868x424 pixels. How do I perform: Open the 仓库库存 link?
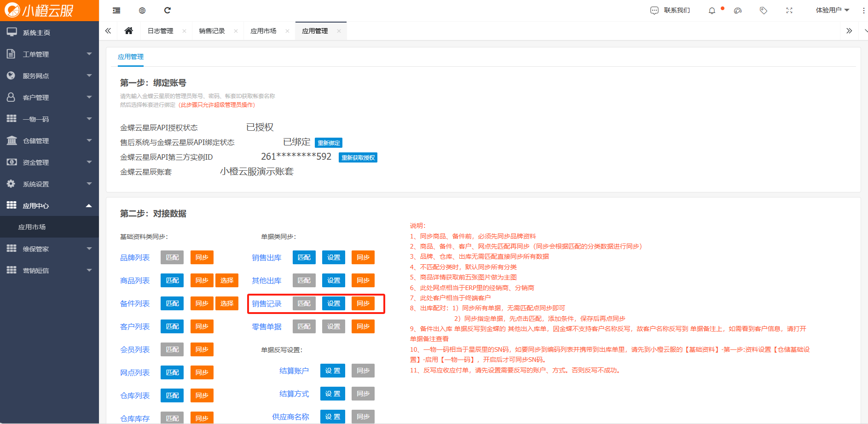(x=135, y=418)
